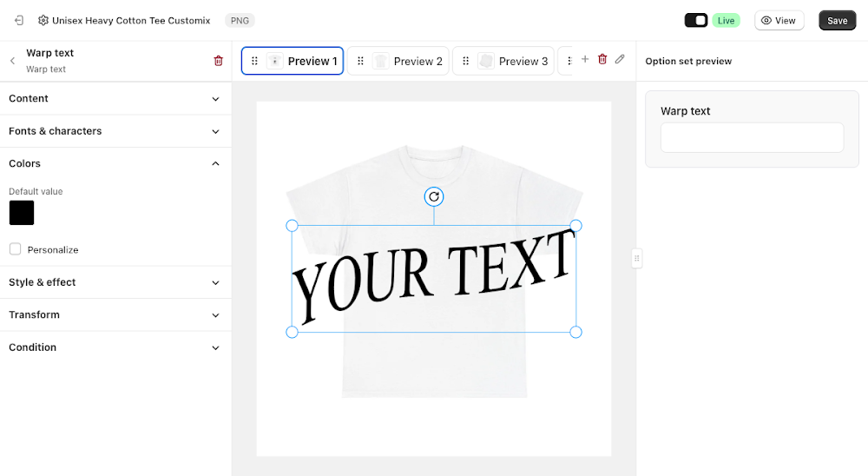Click the bottom-right resize handle of text
The height and width of the screenshot is (476, 868).
coord(575,332)
